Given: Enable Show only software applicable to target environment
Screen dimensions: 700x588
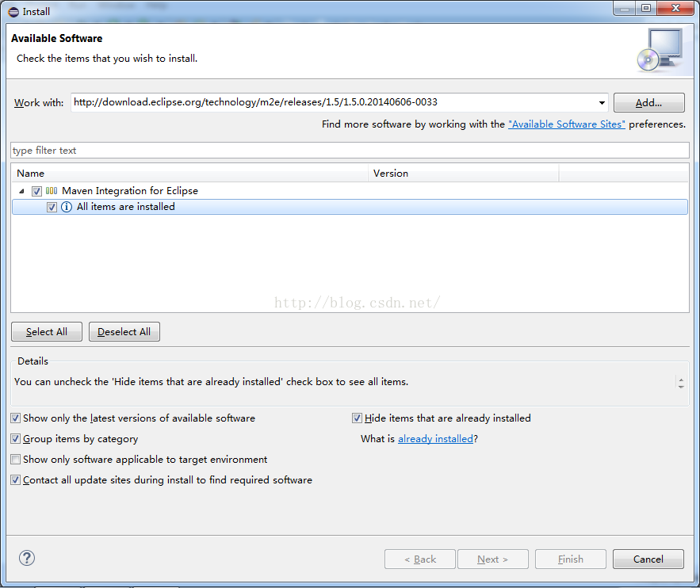Looking at the screenshot, I should click(16, 459).
